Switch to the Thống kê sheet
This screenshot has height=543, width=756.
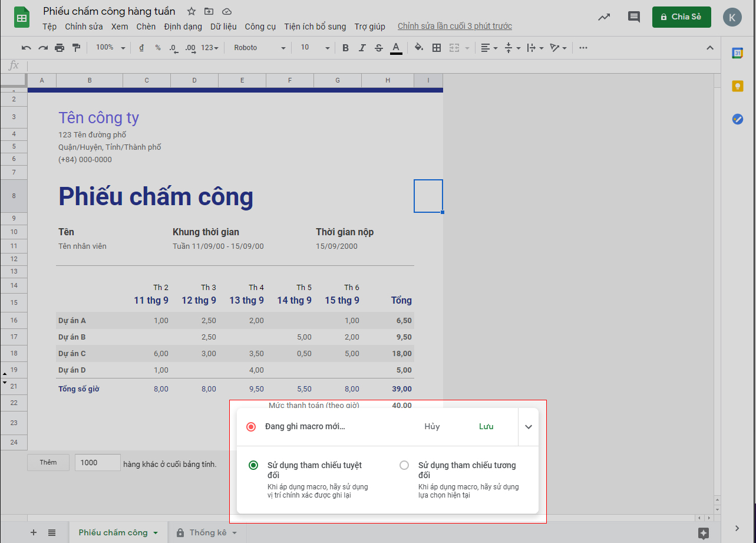210,532
